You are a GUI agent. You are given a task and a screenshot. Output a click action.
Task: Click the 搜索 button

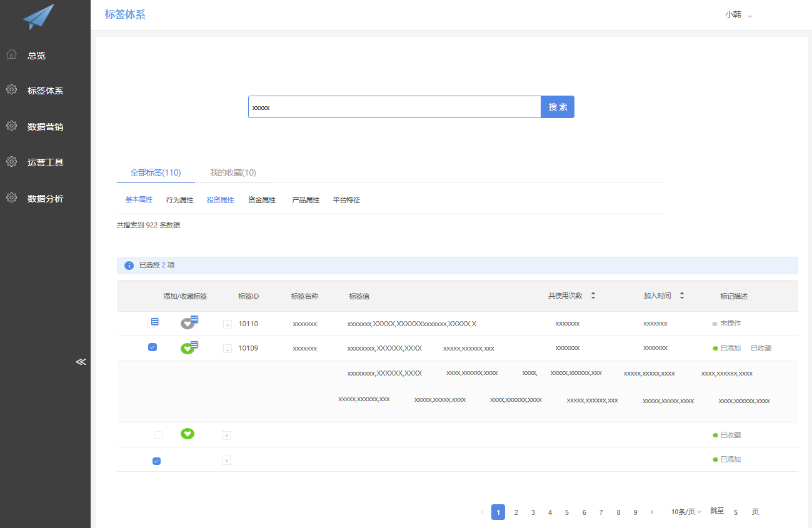coord(558,107)
